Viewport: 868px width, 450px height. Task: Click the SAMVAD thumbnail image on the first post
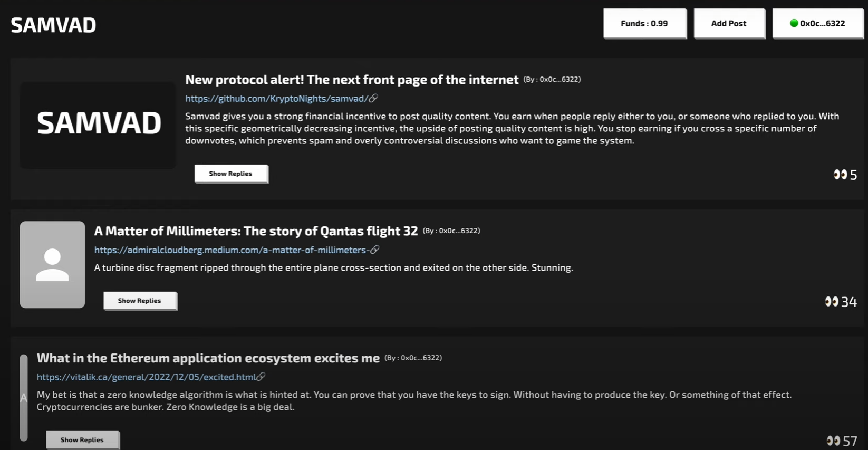[x=98, y=125]
